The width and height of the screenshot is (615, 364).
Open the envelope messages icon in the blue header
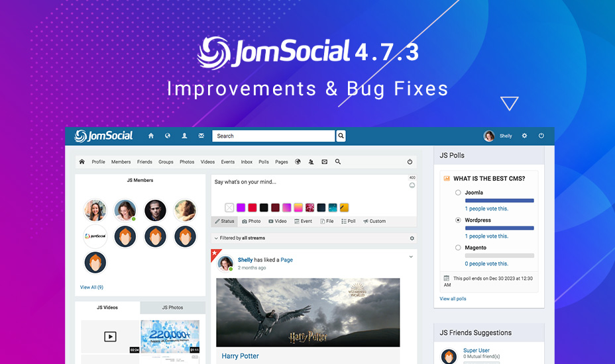pyautogui.click(x=201, y=136)
